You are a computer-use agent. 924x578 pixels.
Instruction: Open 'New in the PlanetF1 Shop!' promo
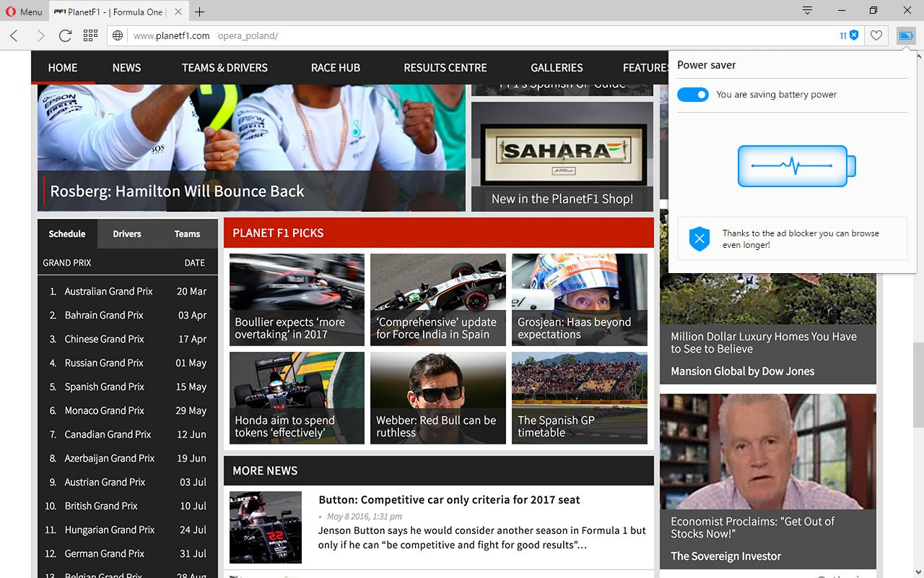tap(562, 199)
